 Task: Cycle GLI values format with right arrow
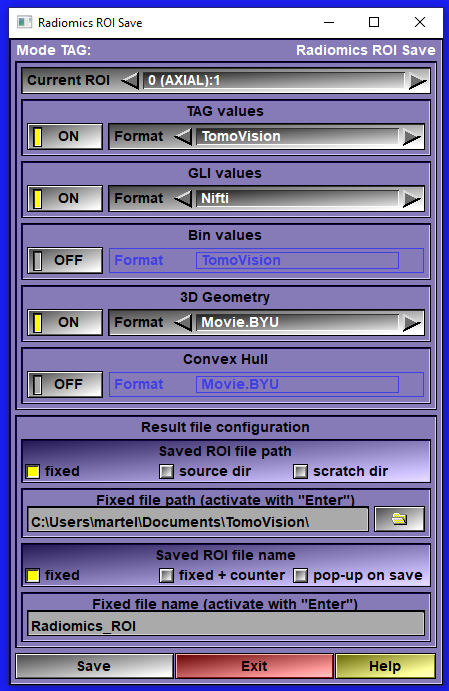point(412,199)
